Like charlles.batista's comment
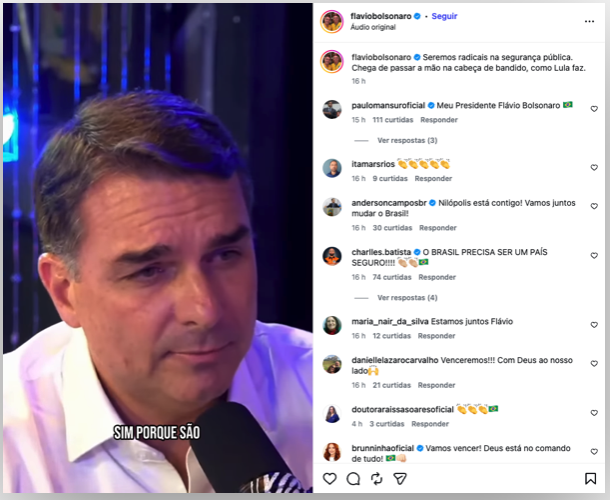 click(x=594, y=257)
